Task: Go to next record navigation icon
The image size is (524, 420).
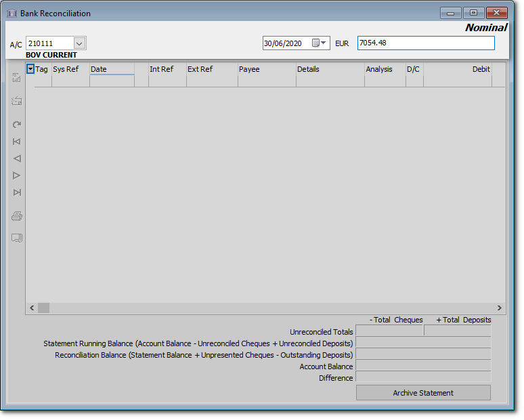Action: [x=16, y=175]
